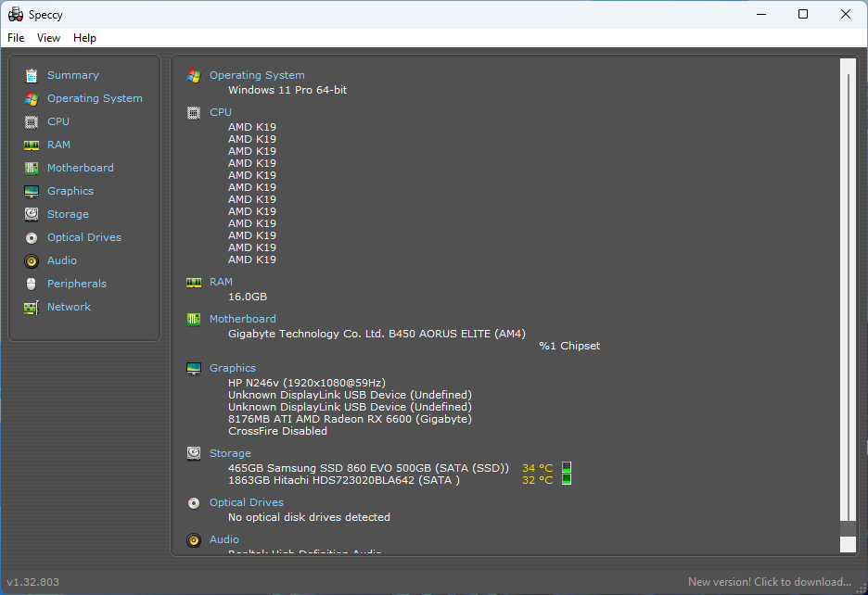Click the Speccy app icon in title bar
This screenshot has height=595, width=868.
coord(16,15)
